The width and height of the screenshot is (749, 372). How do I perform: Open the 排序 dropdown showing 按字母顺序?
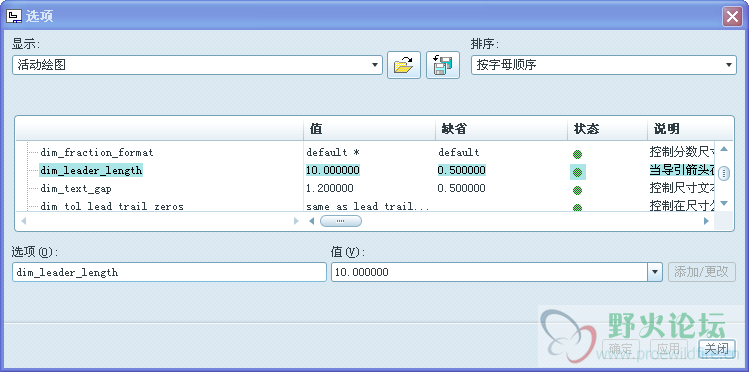click(604, 65)
